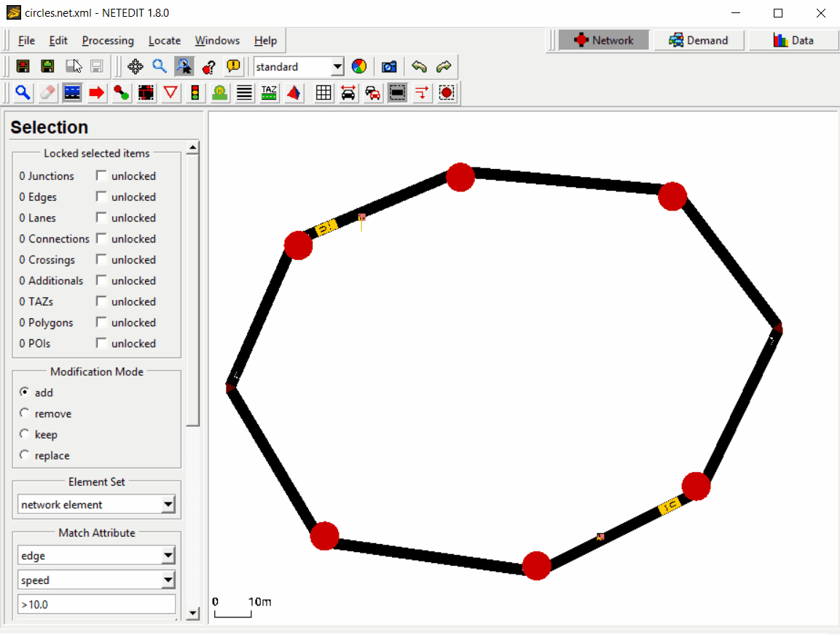This screenshot has width=840, height=635.
Task: Select the remove modification mode radio button
Action: click(24, 413)
